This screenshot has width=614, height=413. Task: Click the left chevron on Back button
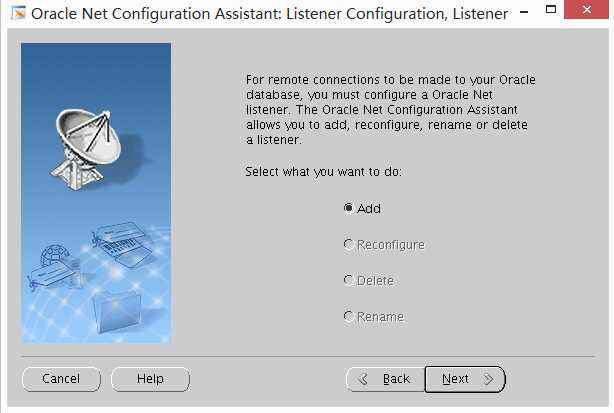(x=363, y=379)
